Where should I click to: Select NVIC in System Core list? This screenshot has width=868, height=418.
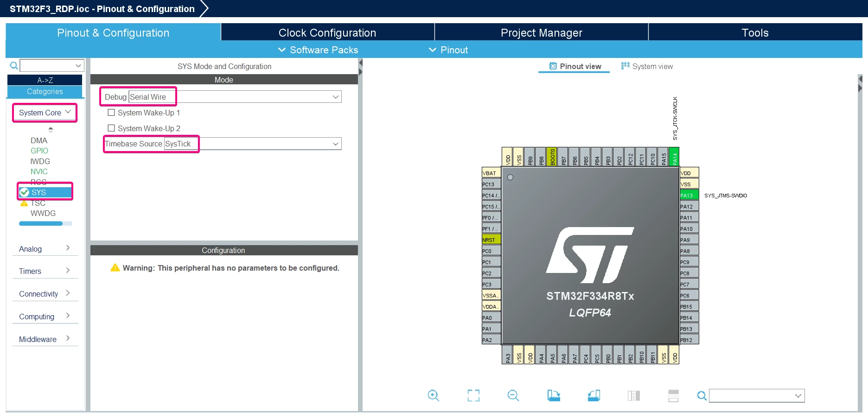point(39,171)
